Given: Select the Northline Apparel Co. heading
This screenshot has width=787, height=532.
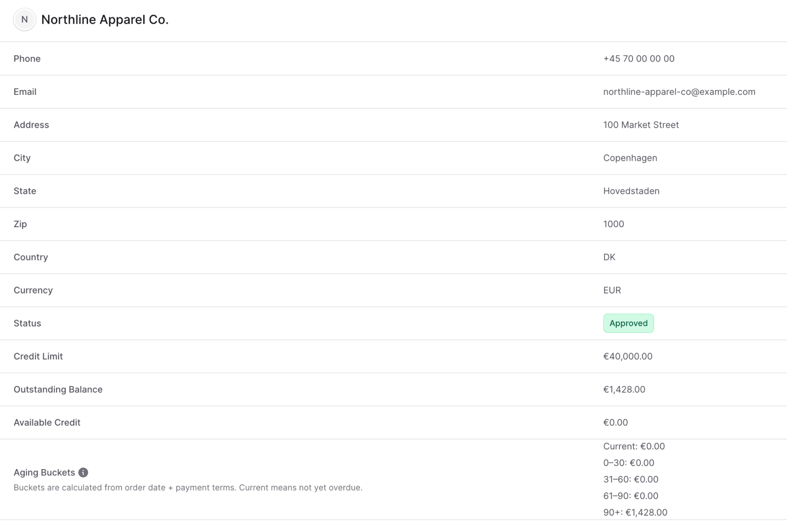Looking at the screenshot, I should [x=105, y=20].
